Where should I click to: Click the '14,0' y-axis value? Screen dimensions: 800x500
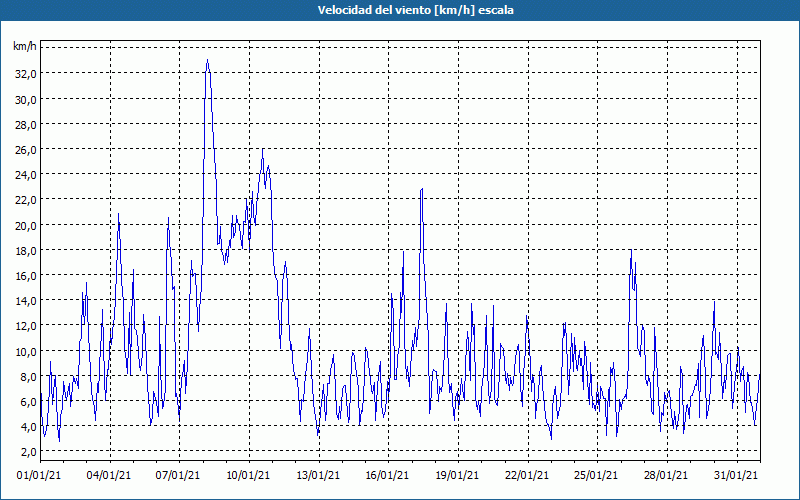point(26,301)
